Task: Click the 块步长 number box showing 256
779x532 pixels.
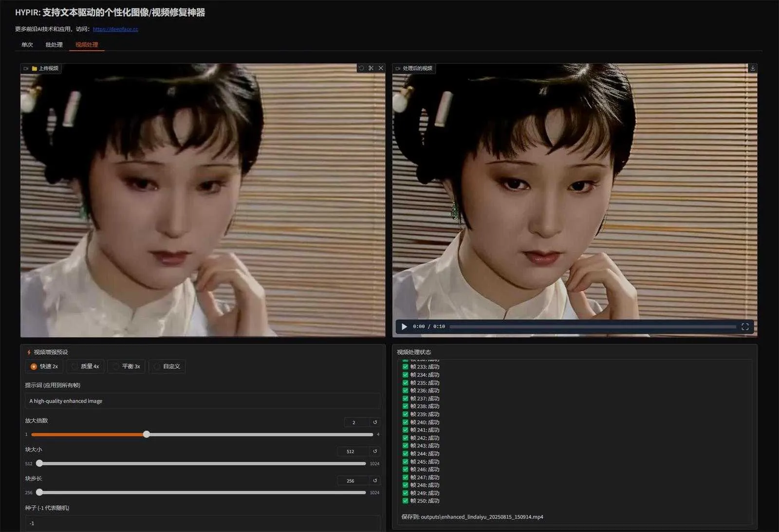Action: click(x=353, y=480)
